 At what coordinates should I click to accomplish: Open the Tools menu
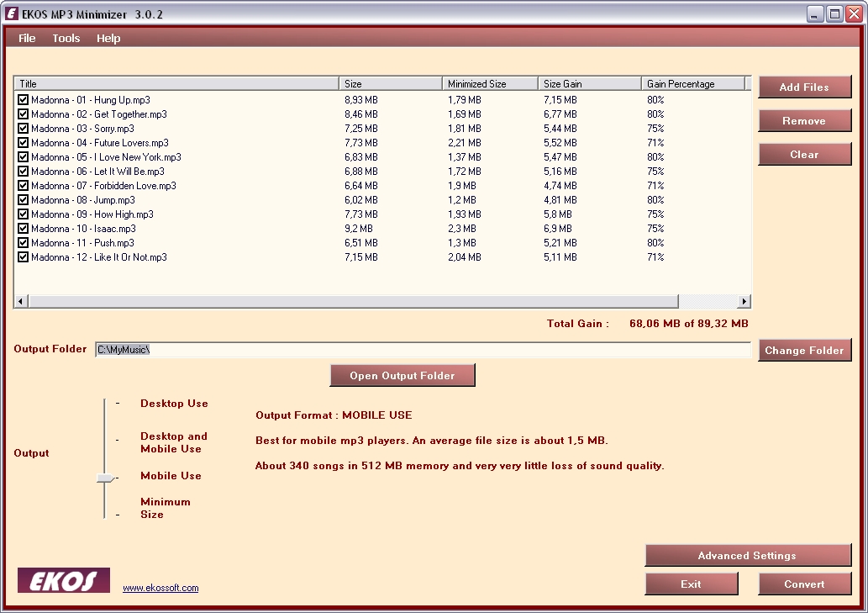tap(66, 38)
